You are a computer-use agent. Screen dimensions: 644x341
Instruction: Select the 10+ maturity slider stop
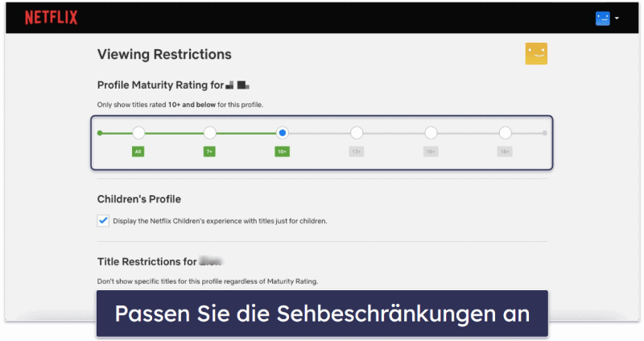[x=283, y=133]
